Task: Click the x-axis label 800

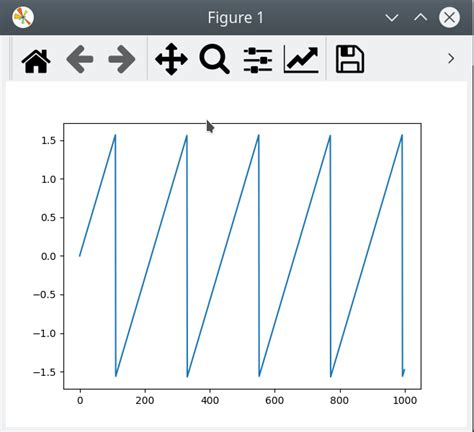Action: tap(339, 400)
